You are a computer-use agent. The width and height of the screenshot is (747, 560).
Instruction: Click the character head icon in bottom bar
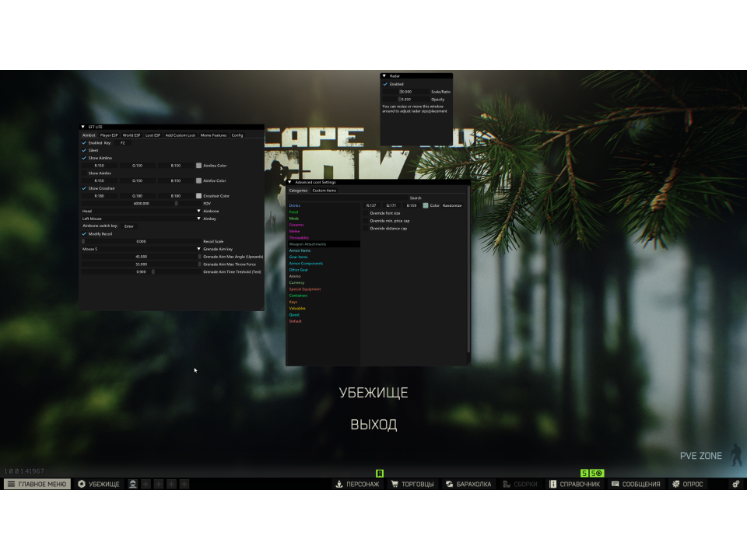(133, 485)
